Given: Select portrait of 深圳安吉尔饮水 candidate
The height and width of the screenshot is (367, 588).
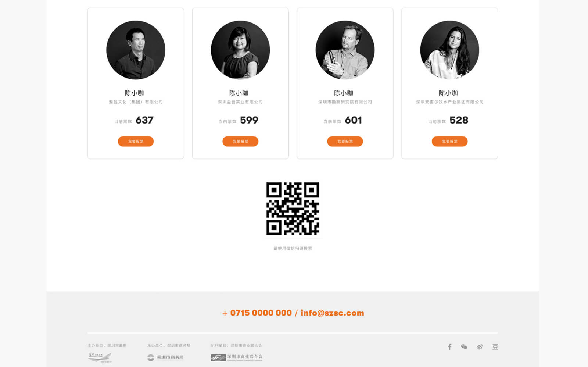Looking at the screenshot, I should tap(449, 50).
